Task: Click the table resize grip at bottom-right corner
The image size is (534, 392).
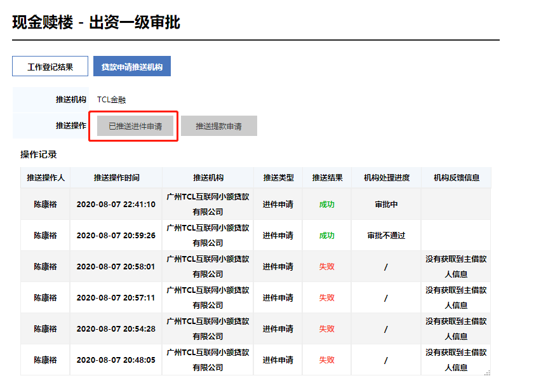Action: click(488, 373)
